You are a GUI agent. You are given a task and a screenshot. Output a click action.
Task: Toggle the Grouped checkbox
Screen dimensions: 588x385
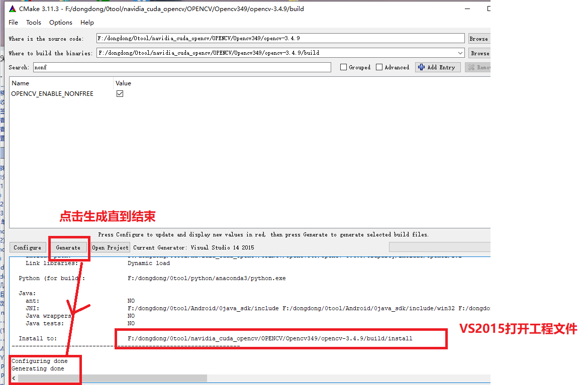343,67
